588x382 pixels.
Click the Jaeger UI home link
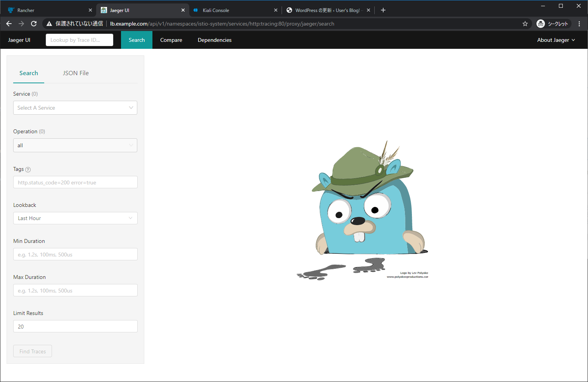pos(19,40)
